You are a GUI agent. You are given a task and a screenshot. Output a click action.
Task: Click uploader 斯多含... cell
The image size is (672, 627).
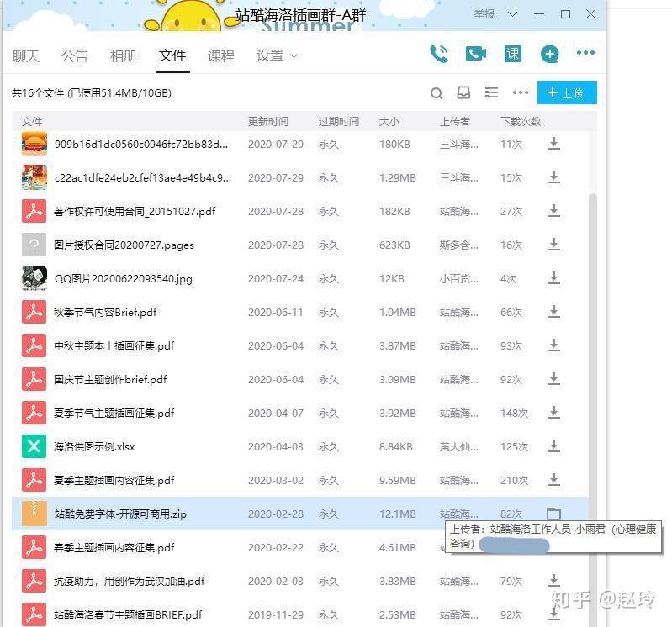point(459,245)
